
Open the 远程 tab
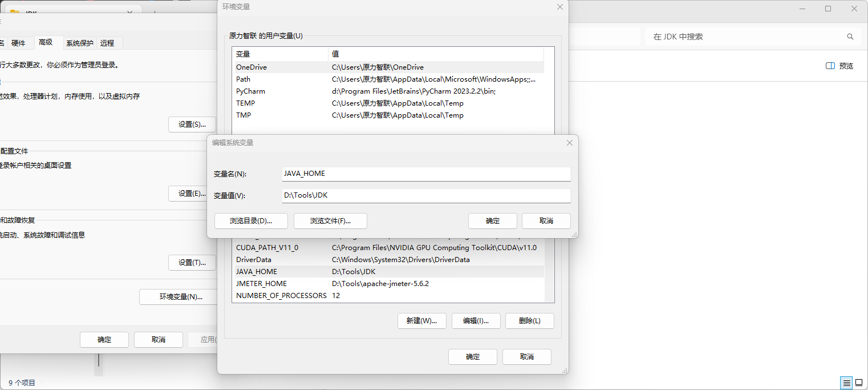(107, 43)
